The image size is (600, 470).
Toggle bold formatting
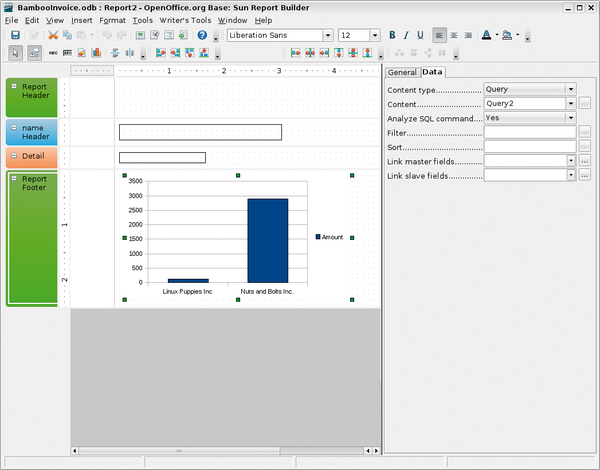392,35
